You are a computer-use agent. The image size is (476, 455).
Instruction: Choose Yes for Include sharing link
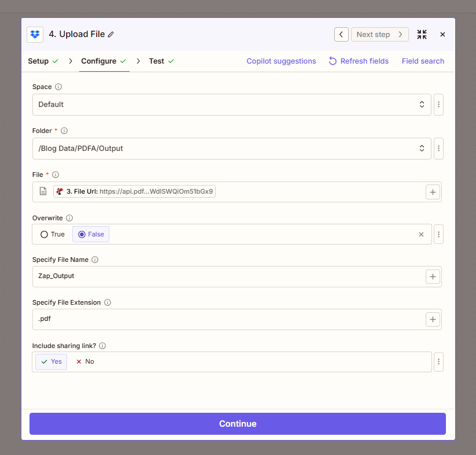(51, 361)
